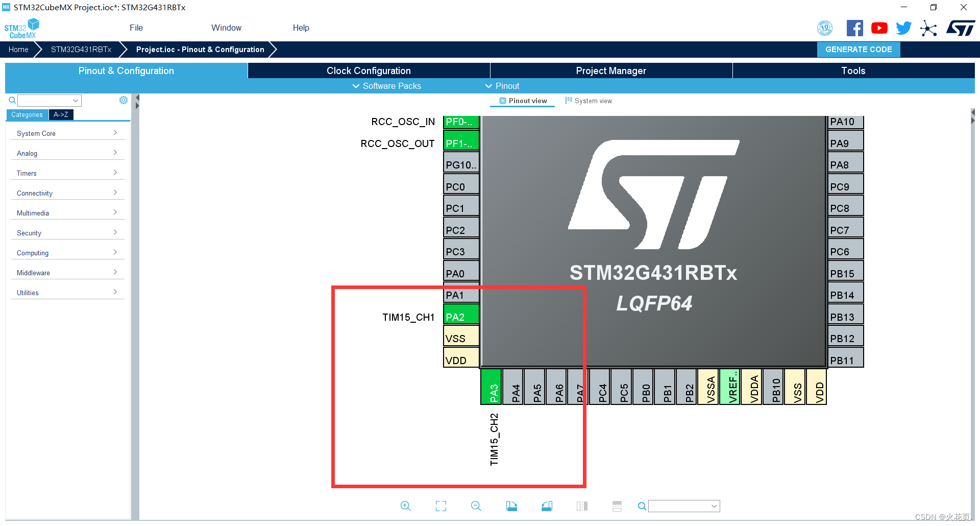Open the Clock Configuration tab
980x526 pixels.
[x=369, y=70]
